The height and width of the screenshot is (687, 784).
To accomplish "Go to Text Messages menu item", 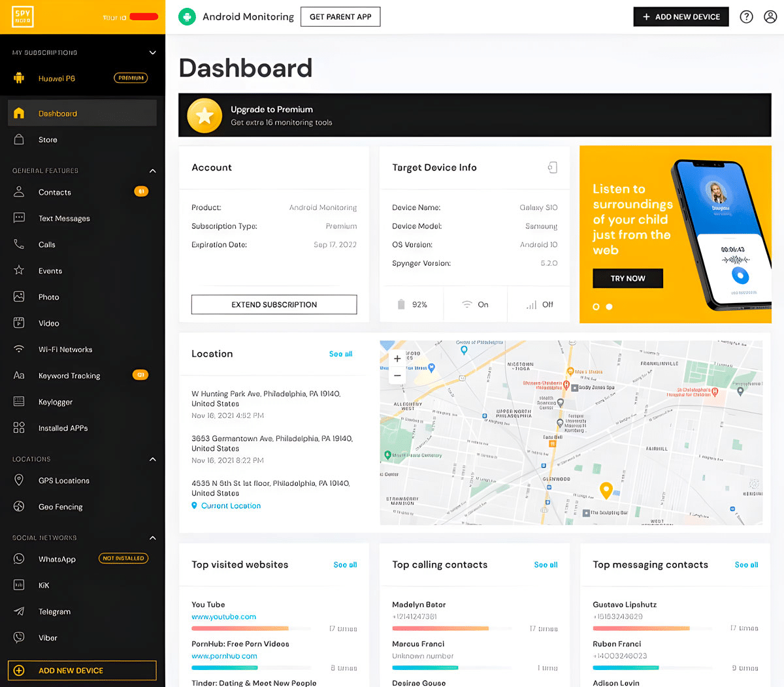I will click(x=82, y=218).
